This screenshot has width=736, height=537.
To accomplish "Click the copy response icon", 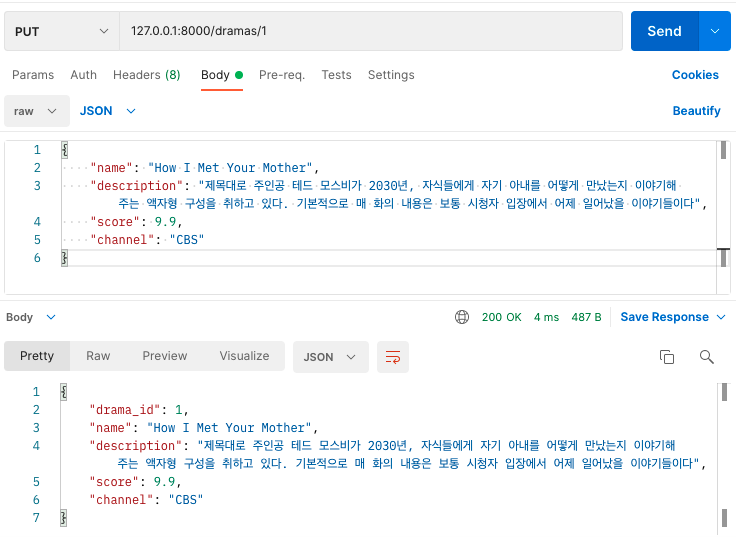I will [667, 357].
